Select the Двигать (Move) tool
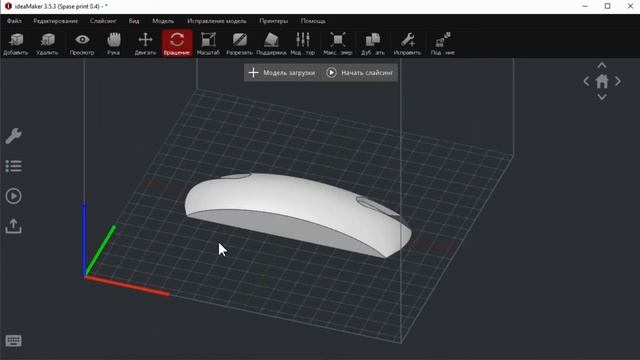640x360 pixels. point(145,43)
